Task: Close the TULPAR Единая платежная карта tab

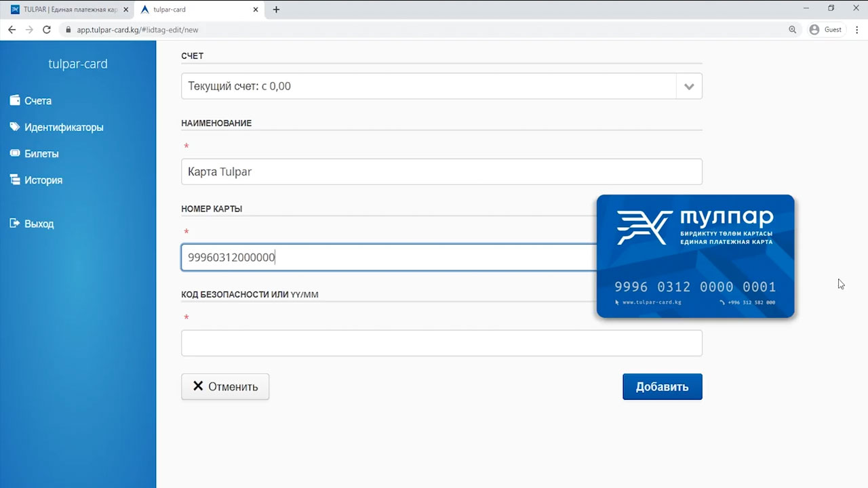Action: click(x=125, y=9)
